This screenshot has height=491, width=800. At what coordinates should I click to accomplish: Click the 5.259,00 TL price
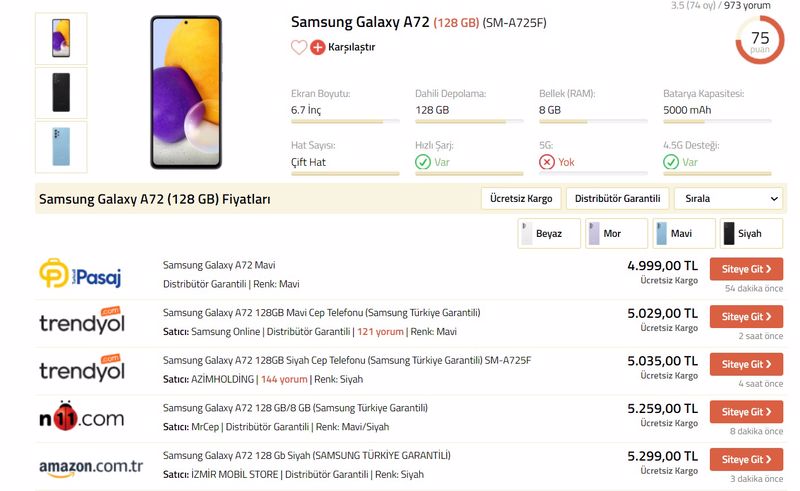[662, 408]
